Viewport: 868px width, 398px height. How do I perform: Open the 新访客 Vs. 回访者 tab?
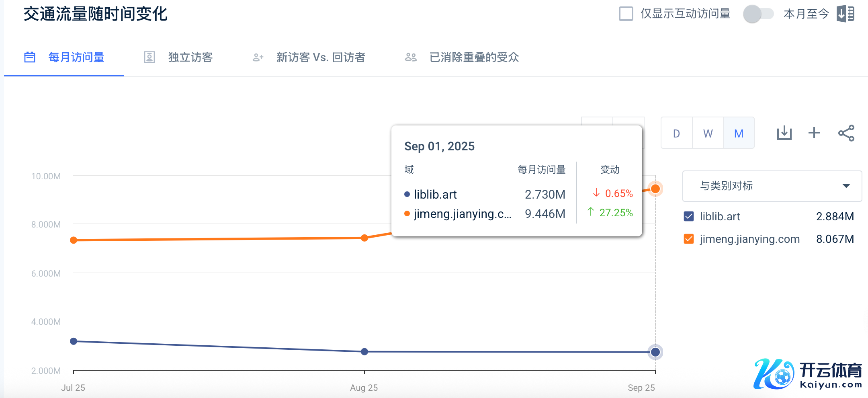[x=321, y=57]
